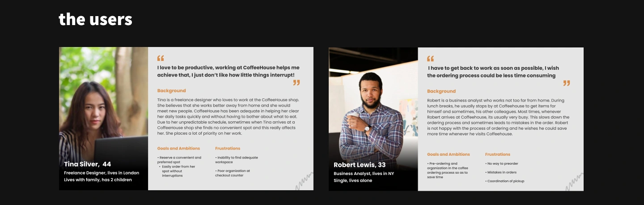Click the squiggle decoration on Tina's card

tap(304, 182)
